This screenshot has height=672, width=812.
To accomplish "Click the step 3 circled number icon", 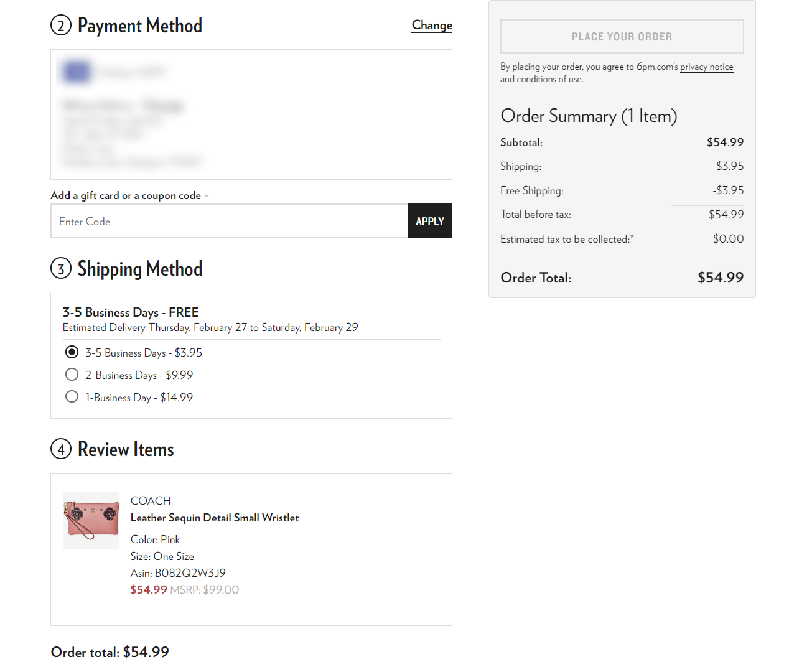I will pos(61,269).
